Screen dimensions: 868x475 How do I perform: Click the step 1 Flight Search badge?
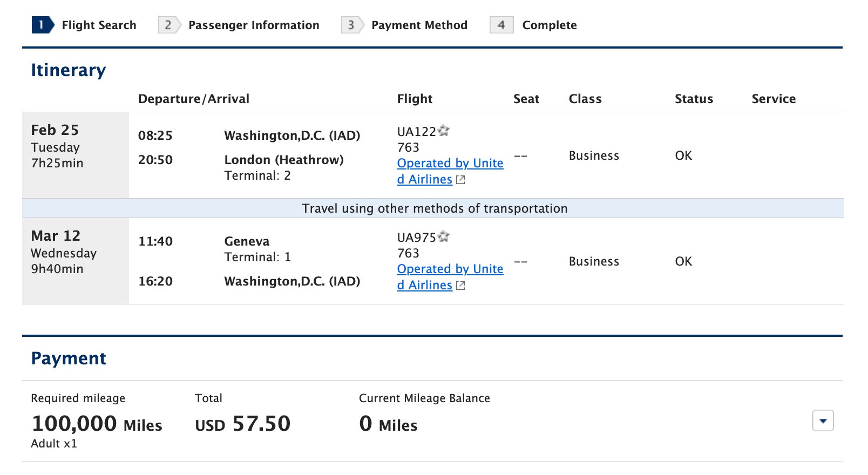40,24
